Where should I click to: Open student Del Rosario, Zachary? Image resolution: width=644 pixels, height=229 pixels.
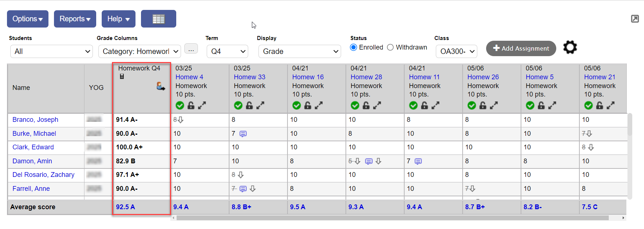pos(43,175)
